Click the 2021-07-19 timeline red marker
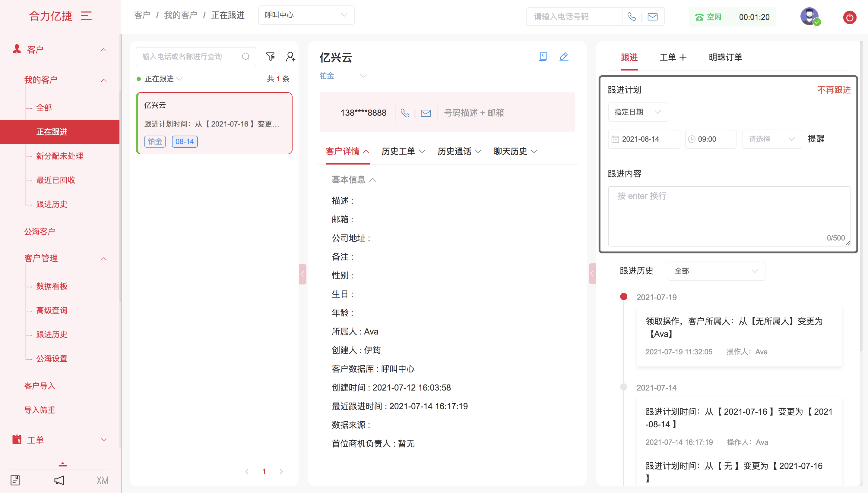This screenshot has height=493, width=868. pyautogui.click(x=623, y=297)
